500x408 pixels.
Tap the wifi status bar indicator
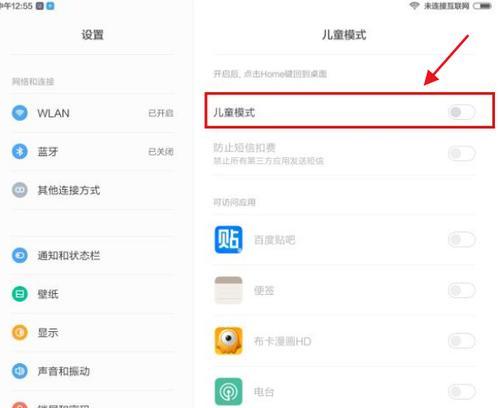coord(414,6)
